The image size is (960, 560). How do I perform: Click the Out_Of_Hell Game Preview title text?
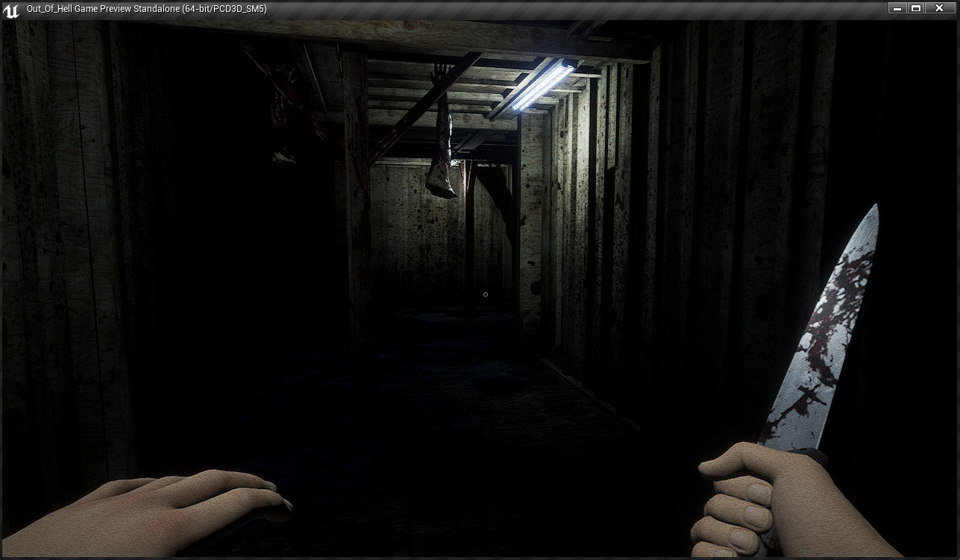pyautogui.click(x=146, y=9)
